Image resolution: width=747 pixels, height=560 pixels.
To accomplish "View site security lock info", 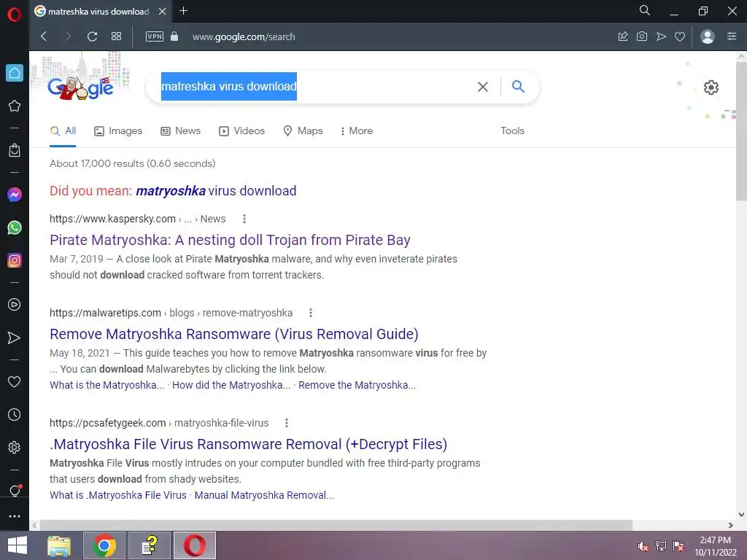I will click(x=174, y=36).
